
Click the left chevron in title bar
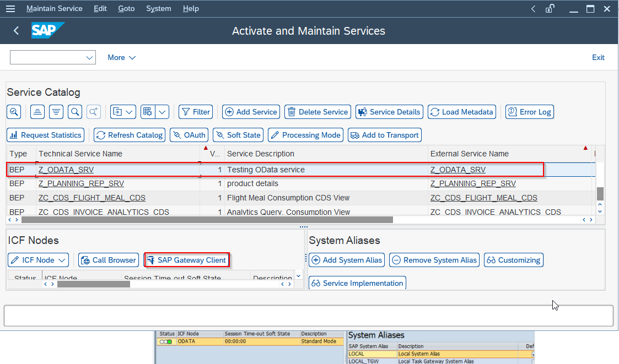point(533,9)
